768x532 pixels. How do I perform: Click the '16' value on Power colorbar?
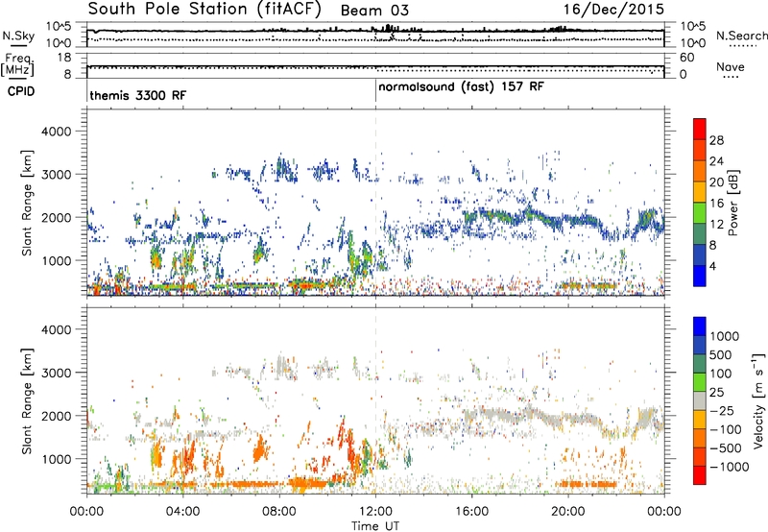click(x=716, y=204)
